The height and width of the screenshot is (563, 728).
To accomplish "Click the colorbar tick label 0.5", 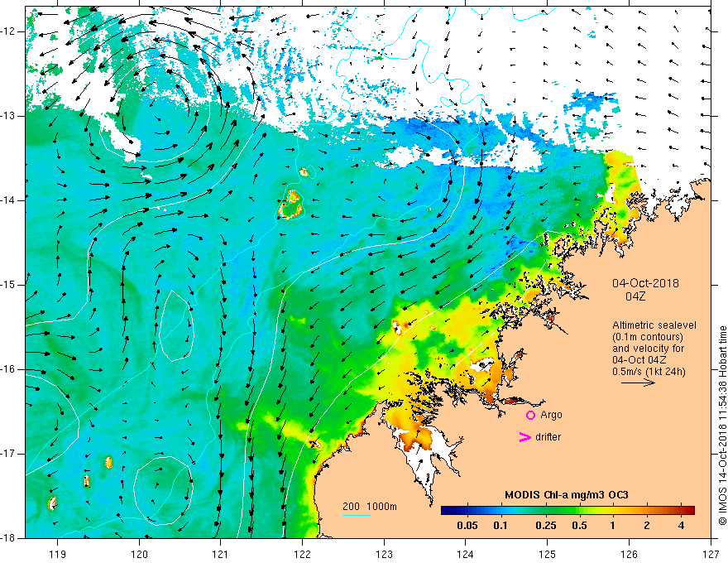I will click(x=579, y=526).
